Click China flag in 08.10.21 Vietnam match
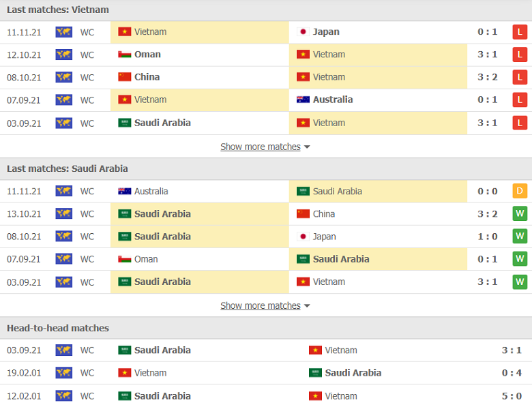 pyautogui.click(x=124, y=77)
